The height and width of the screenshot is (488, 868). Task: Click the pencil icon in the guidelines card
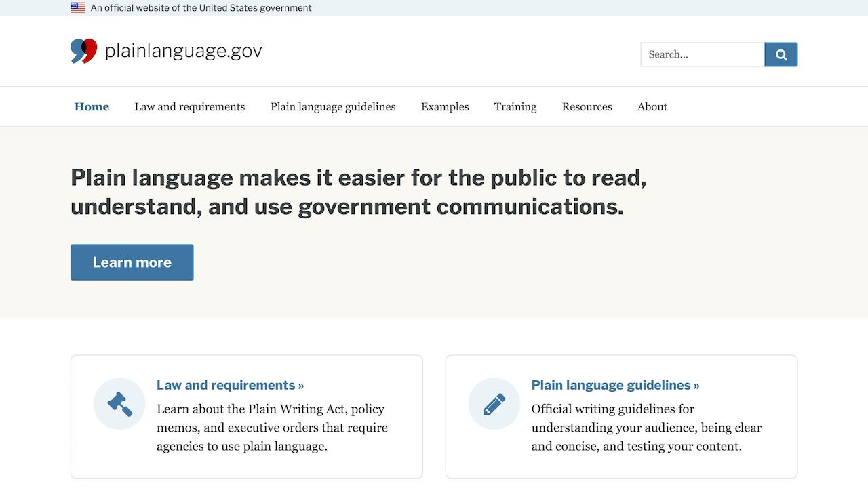494,404
